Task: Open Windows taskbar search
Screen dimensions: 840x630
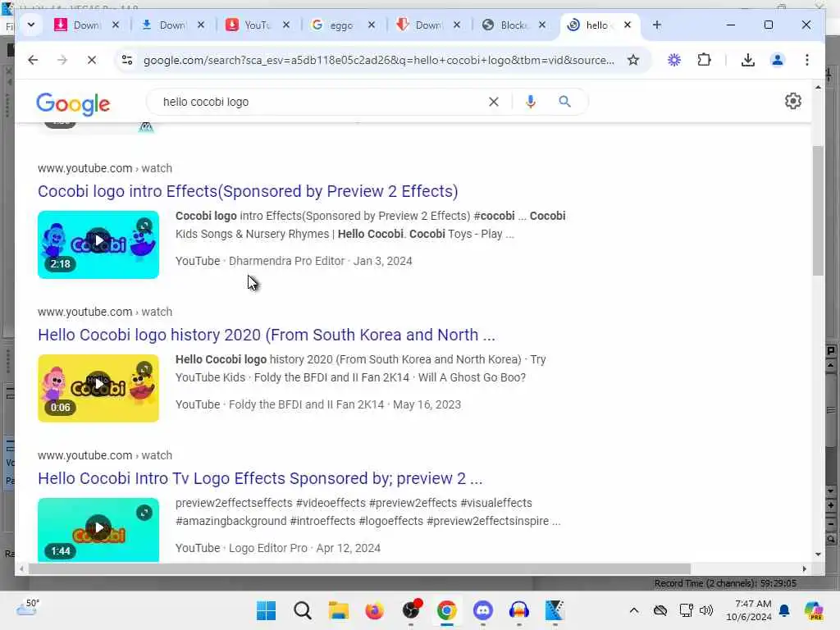Action: coord(303,610)
